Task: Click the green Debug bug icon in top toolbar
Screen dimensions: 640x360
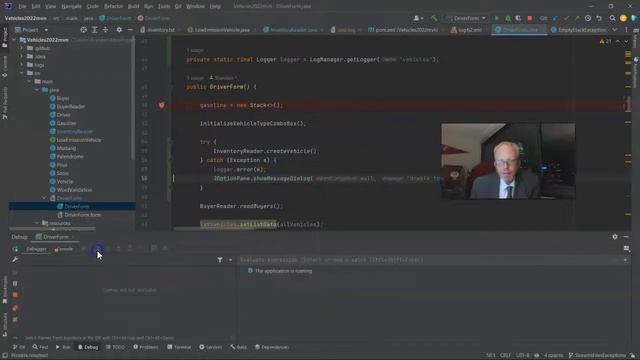Action: click(x=508, y=18)
